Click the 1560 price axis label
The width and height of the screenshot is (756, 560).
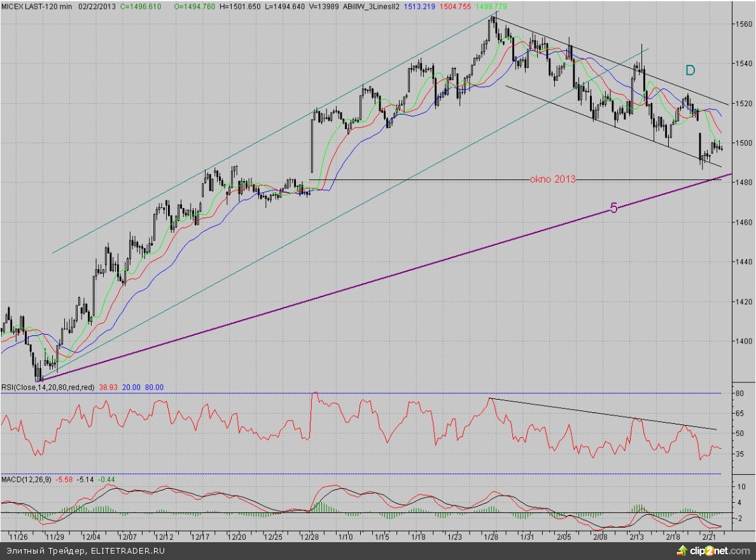(744, 24)
